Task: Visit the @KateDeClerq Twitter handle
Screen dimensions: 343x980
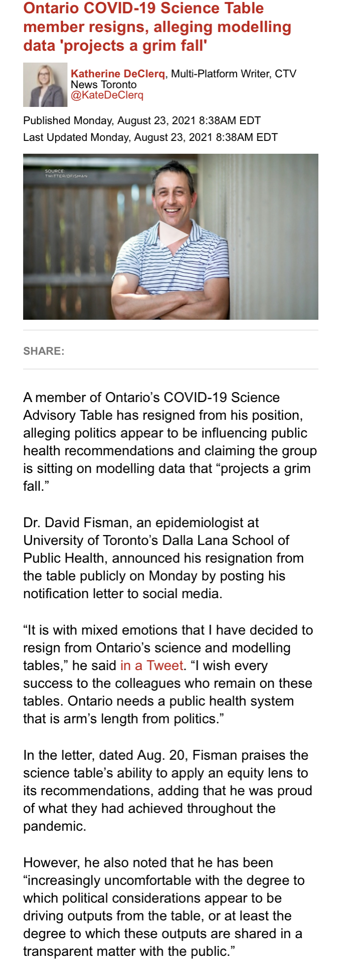Action: [x=107, y=95]
